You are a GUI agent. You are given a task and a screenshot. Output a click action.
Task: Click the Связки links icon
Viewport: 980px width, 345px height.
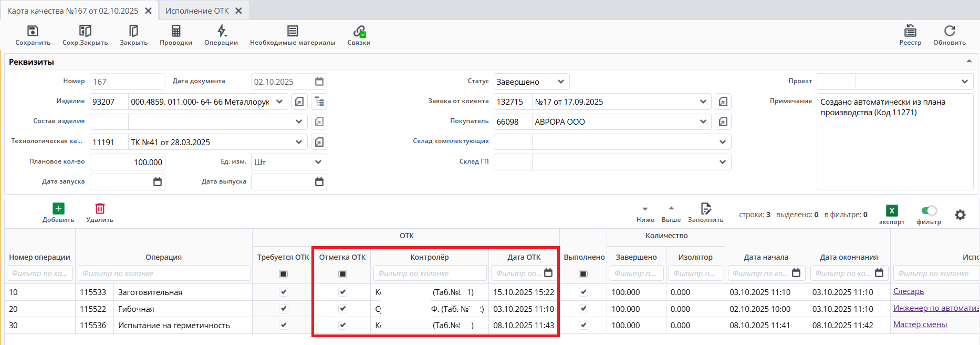[x=359, y=31]
